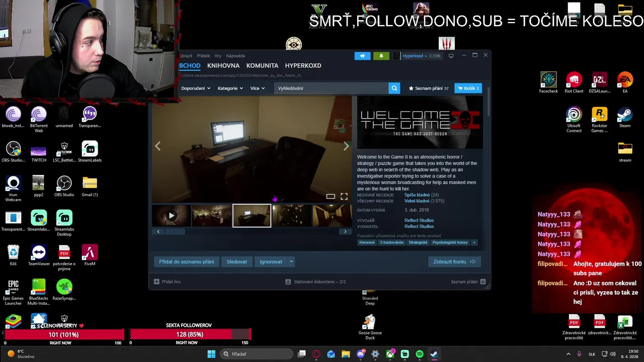Select the Horrorové tag
644x362 pixels.
click(x=367, y=242)
